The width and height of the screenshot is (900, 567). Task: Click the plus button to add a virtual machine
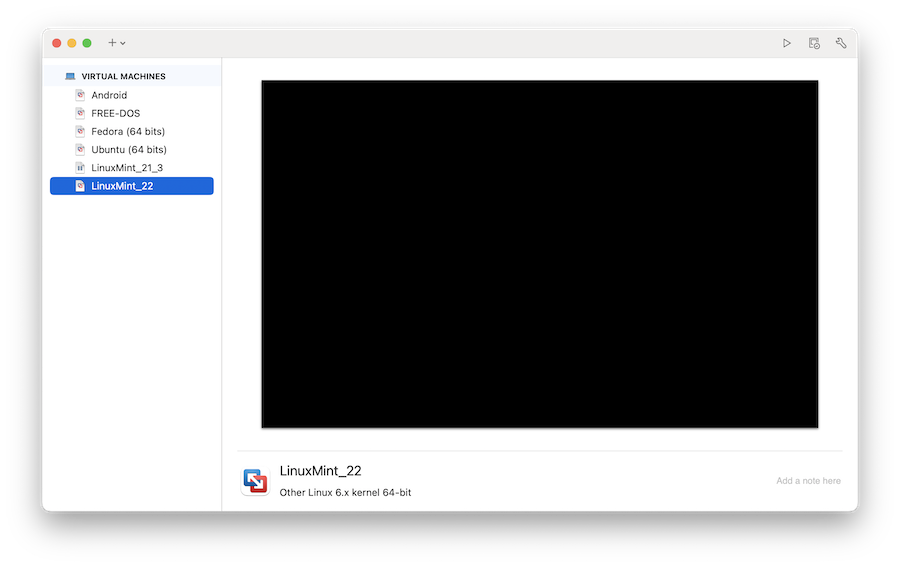pos(112,43)
